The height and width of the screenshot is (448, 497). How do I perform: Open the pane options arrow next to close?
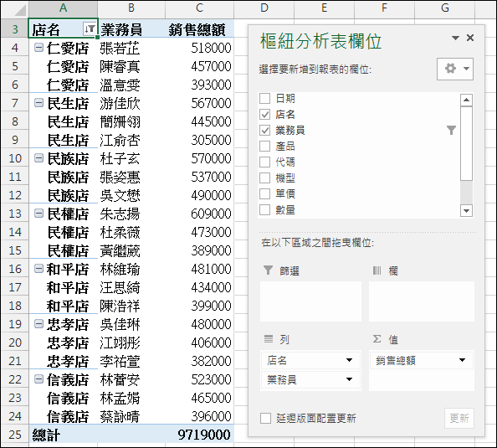(455, 38)
